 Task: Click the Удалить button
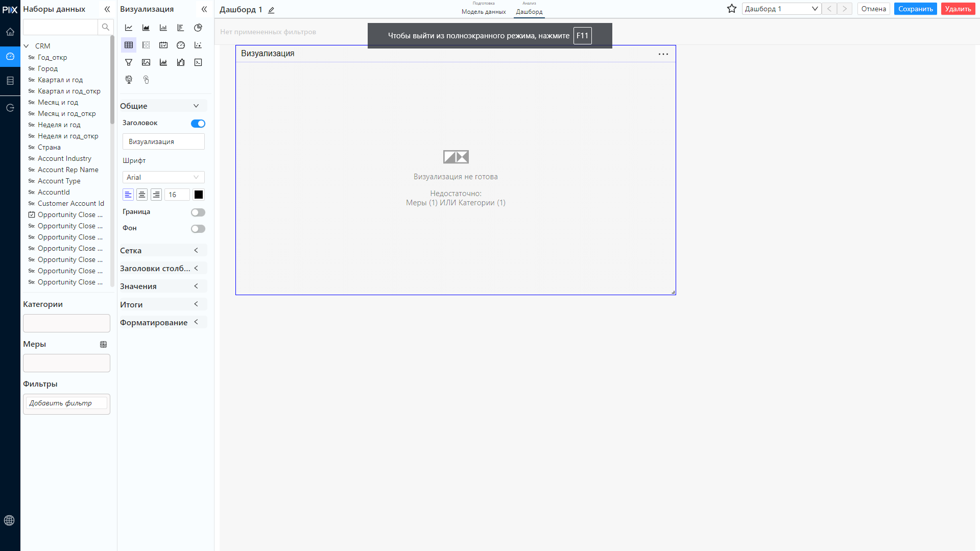[x=958, y=9]
